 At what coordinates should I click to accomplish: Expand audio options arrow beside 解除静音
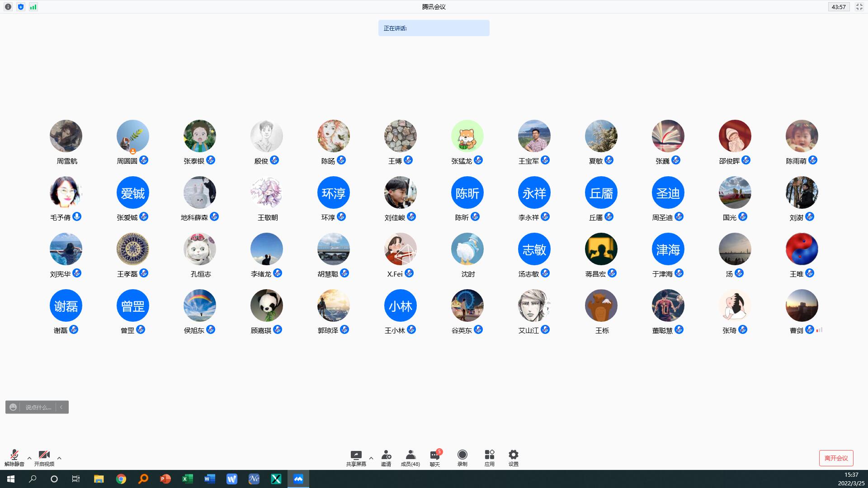(x=29, y=458)
